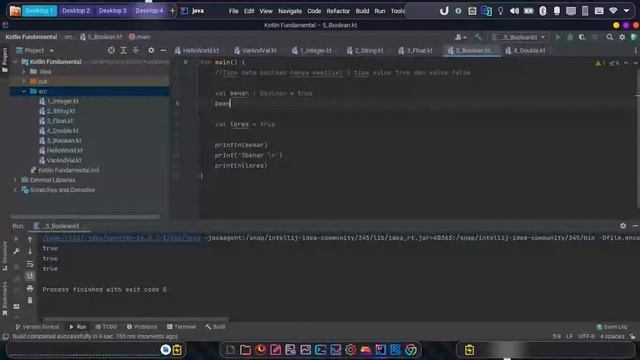Toggle scroll to end in console
Screen dimensions: 640x360
(x=30, y=276)
